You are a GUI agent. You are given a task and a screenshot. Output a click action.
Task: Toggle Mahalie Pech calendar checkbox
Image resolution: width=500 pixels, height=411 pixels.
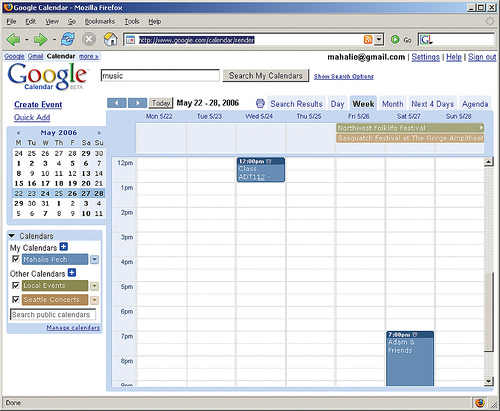click(x=16, y=259)
